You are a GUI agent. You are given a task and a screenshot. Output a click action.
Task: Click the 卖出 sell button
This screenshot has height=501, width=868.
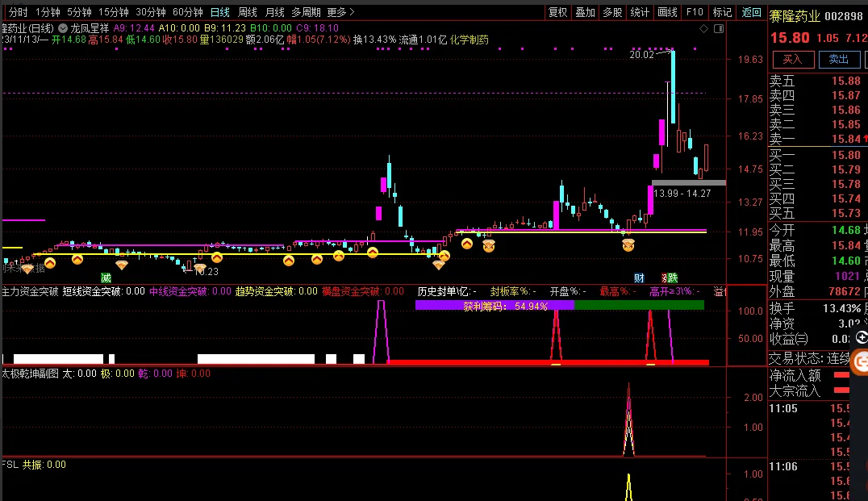[839, 59]
